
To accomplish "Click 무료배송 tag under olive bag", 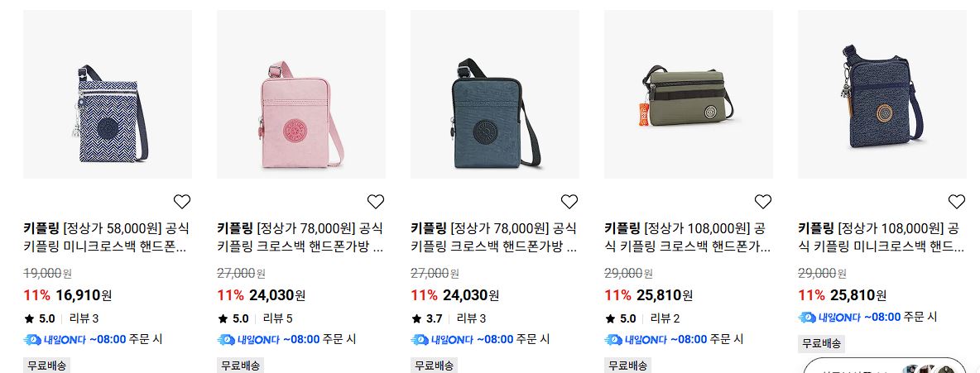I will (x=628, y=366).
